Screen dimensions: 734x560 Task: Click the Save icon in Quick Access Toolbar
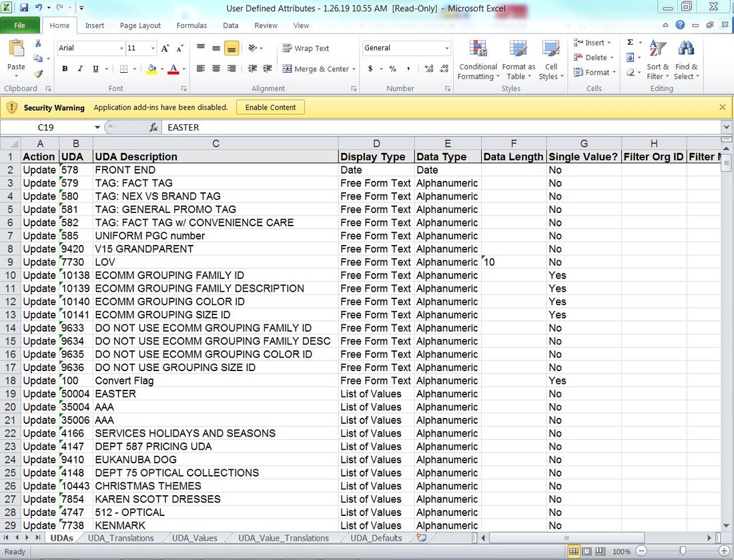23,7
